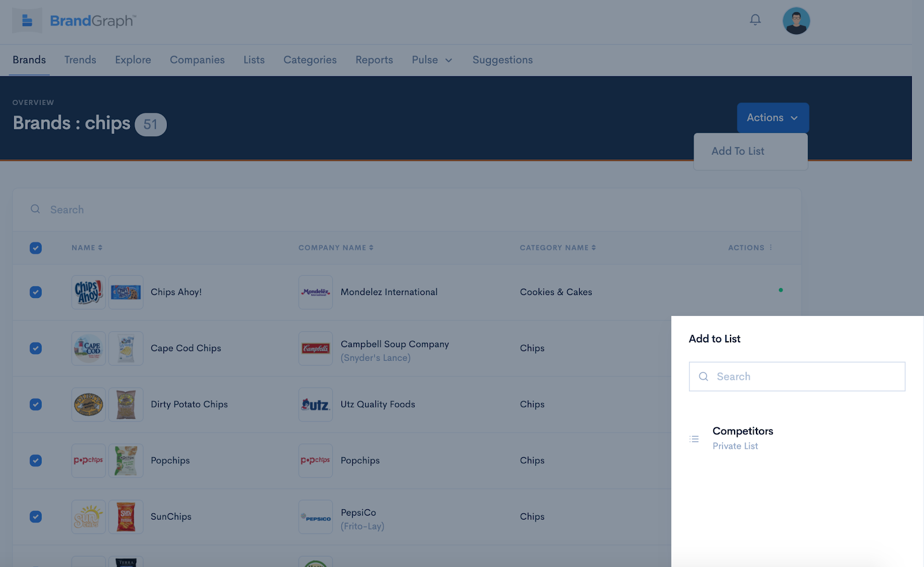Open the Chips Ahoy! brand name

coord(176,292)
